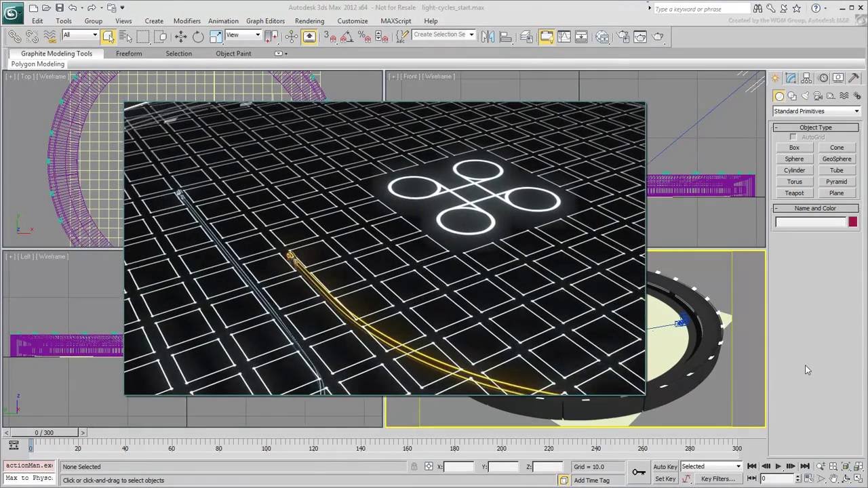Toggle the Window/Crossing selection button
Viewport: 868px width, 488px height.
click(x=161, y=37)
